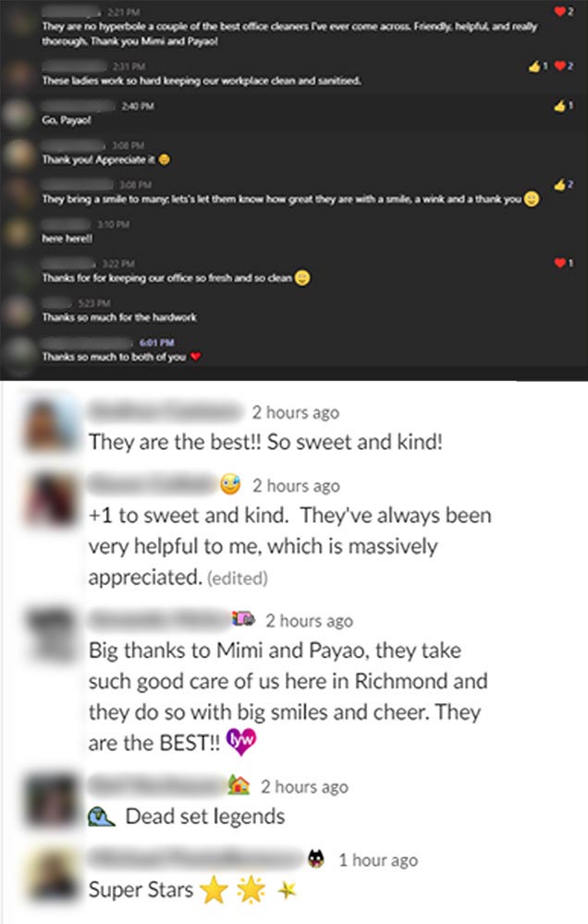Image resolution: width=588 pixels, height=924 pixels.
Task: Open the "1 hour ago" timestamp
Action: 378,860
